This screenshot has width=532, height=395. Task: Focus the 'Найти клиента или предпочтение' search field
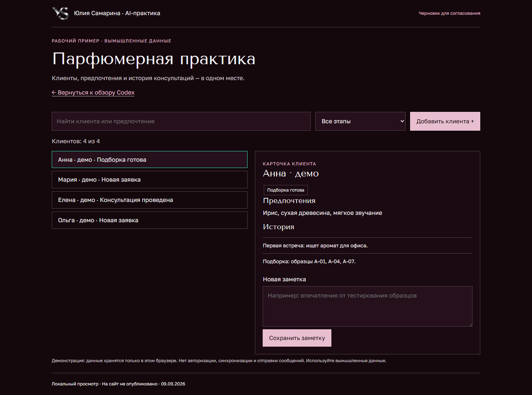181,121
